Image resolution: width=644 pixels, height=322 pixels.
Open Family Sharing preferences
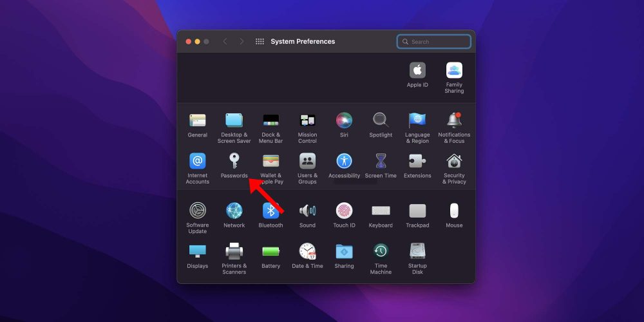pyautogui.click(x=454, y=71)
